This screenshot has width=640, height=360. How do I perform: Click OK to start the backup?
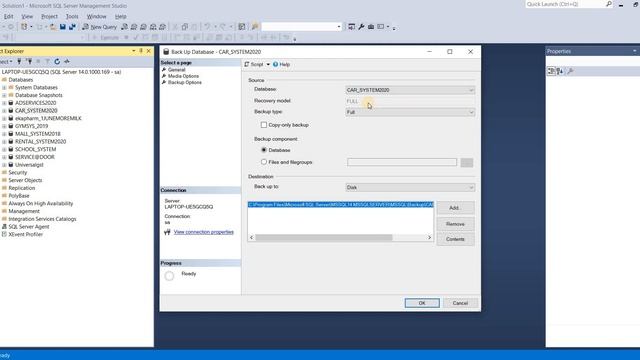pyautogui.click(x=422, y=303)
